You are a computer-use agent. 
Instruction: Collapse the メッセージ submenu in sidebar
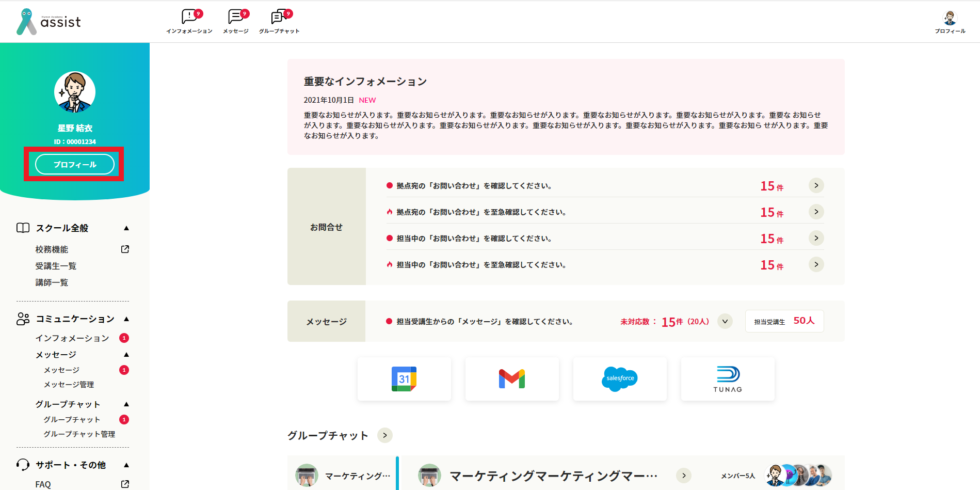[126, 355]
